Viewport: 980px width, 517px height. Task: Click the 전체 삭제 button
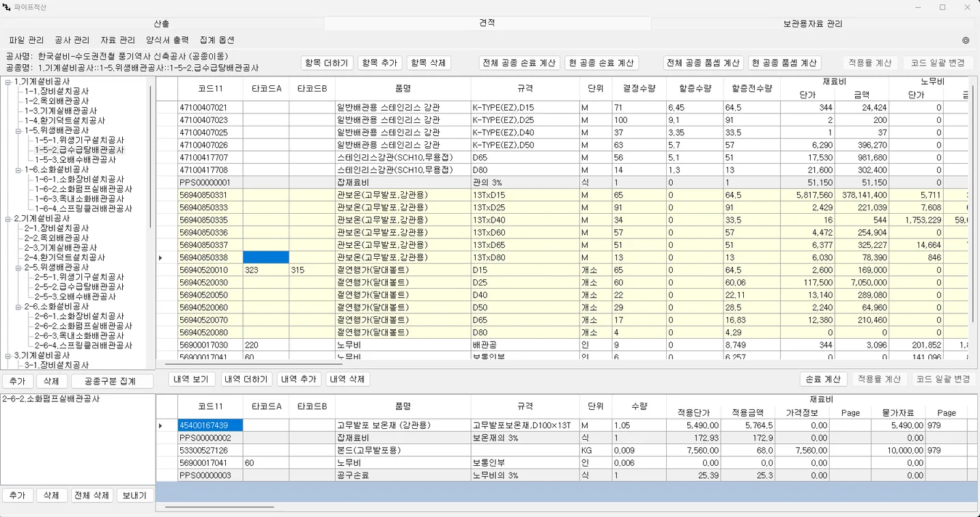click(92, 495)
